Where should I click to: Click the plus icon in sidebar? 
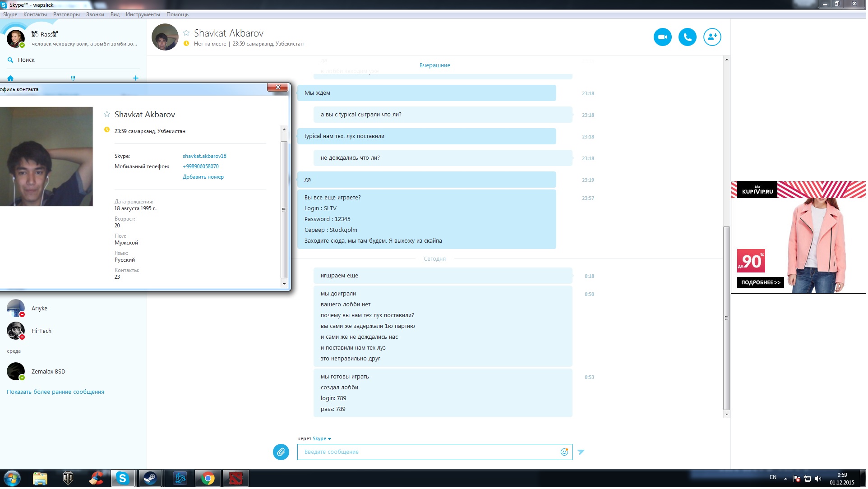[136, 78]
